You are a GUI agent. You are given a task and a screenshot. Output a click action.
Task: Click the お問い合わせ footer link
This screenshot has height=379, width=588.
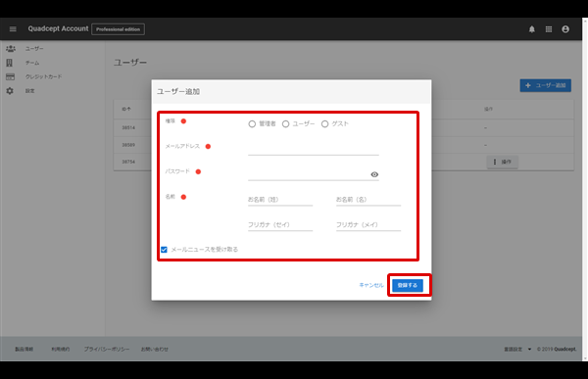[x=155, y=349]
